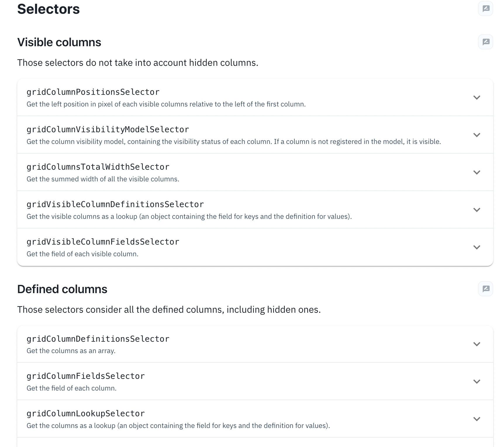
Task: Click the Selectors page heading
Action: tap(49, 9)
